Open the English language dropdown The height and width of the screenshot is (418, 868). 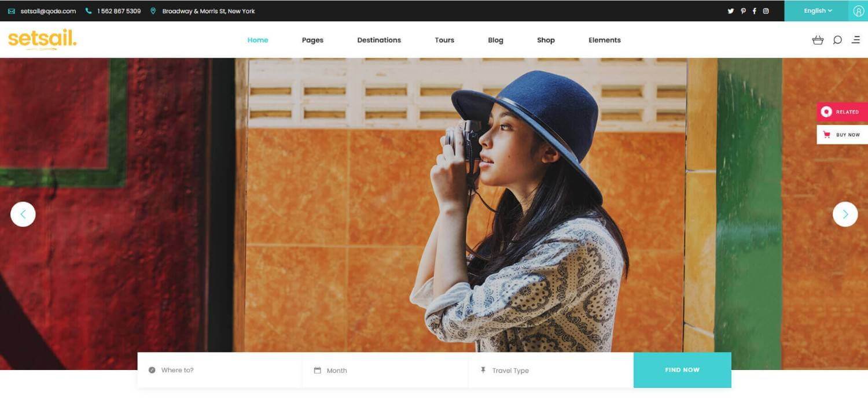coord(817,10)
